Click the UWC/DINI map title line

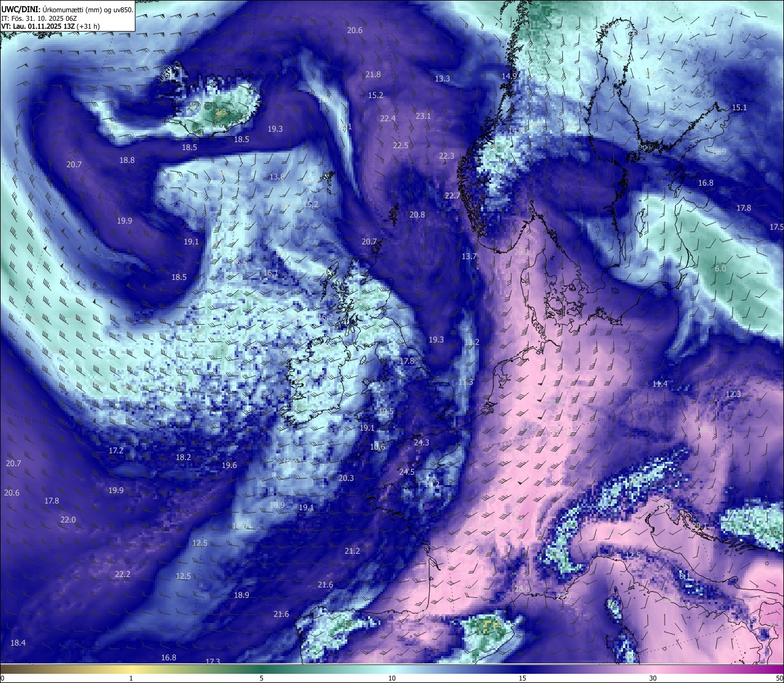pyautogui.click(x=67, y=9)
